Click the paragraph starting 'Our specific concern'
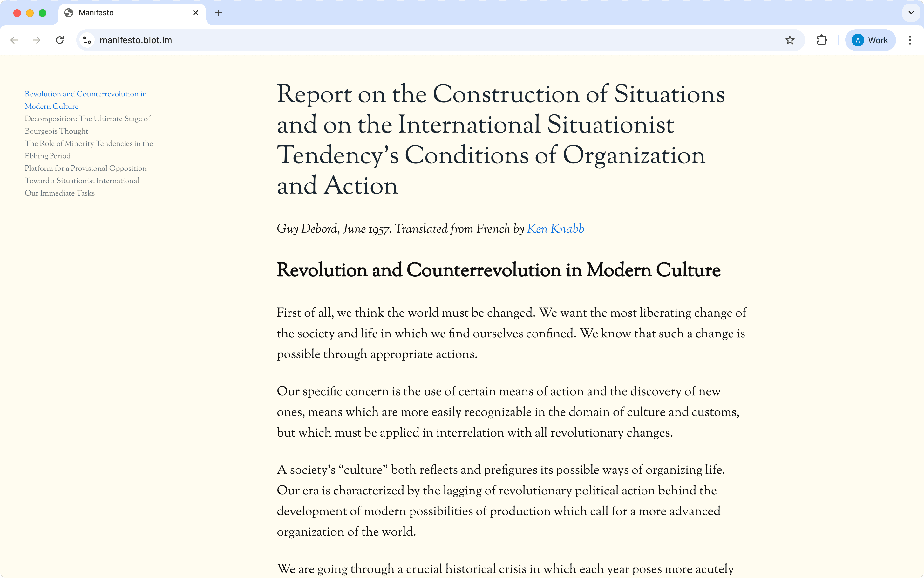 (x=508, y=412)
